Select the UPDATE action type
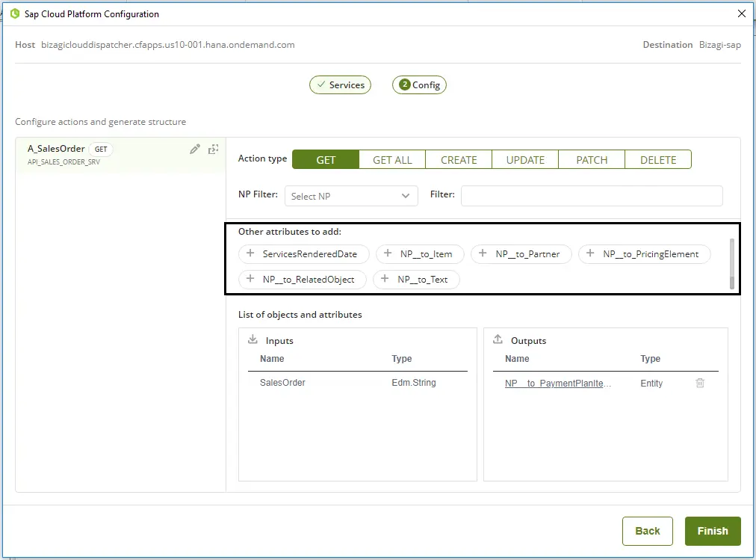Viewport: 756px width, 560px height. [x=525, y=160]
